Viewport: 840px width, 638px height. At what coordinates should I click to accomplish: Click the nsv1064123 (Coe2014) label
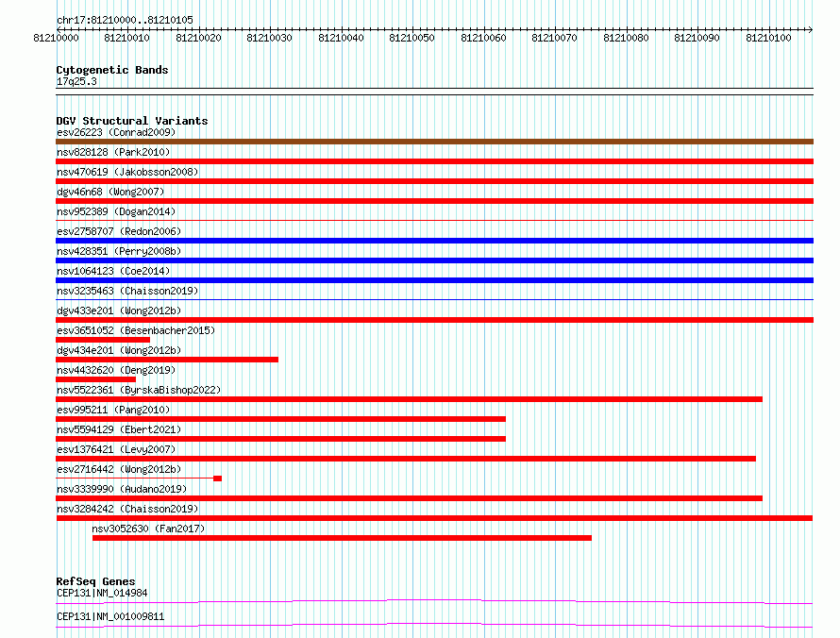(113, 271)
